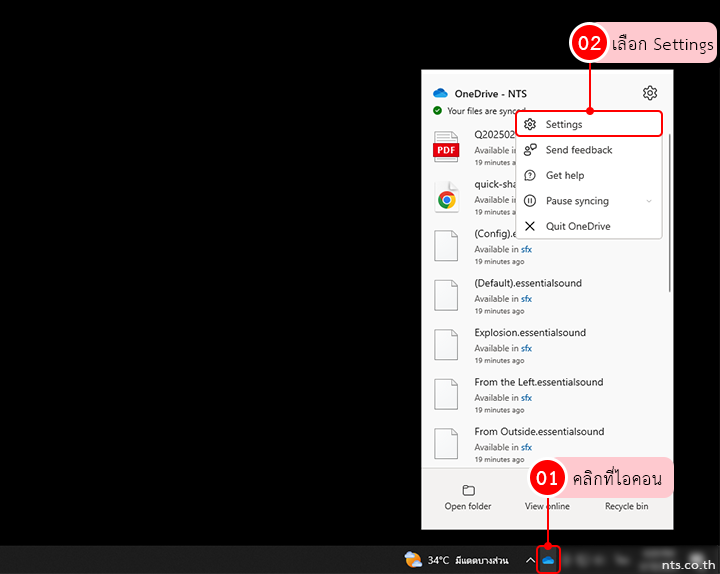Click the Open folder icon
720x574 pixels.
[468, 490]
